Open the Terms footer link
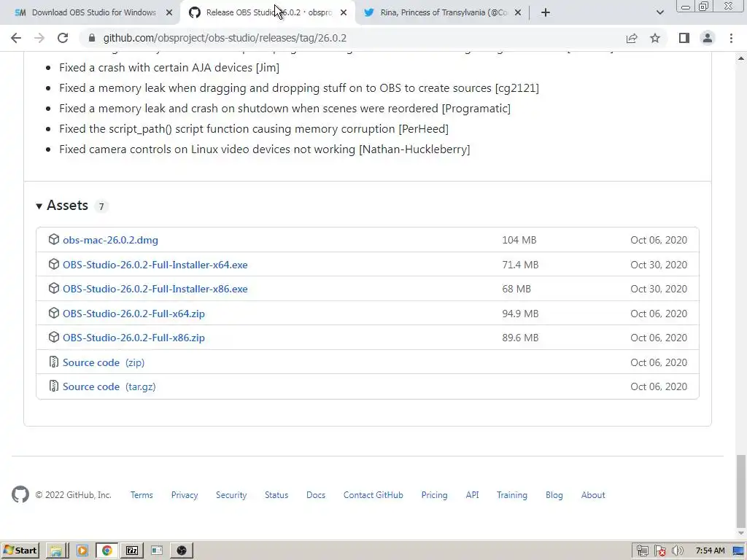 point(142,495)
